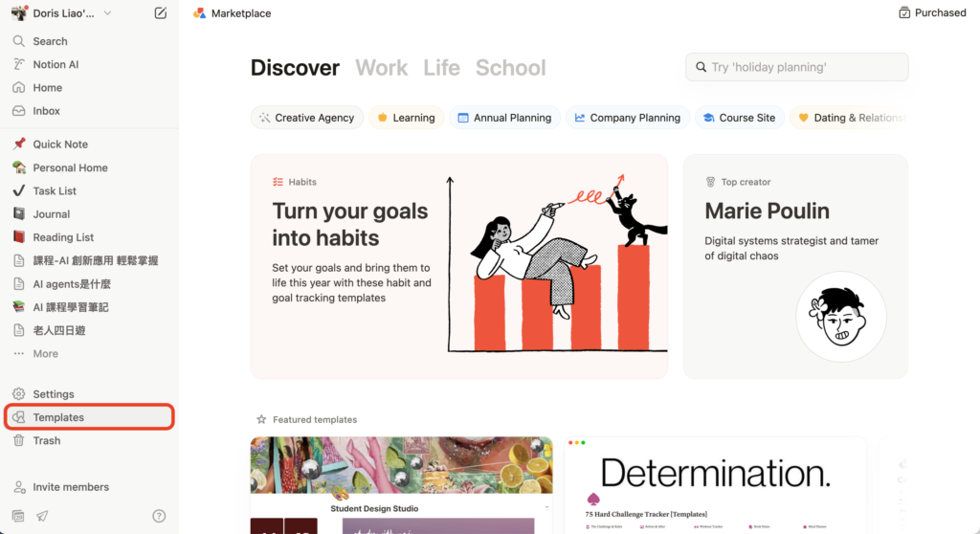Image resolution: width=980 pixels, height=534 pixels.
Task: Click the new page compose icon
Action: tap(161, 13)
